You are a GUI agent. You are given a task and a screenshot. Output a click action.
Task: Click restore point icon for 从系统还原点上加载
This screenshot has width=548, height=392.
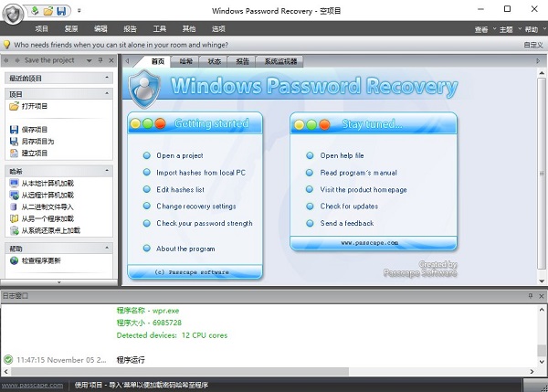tap(14, 230)
